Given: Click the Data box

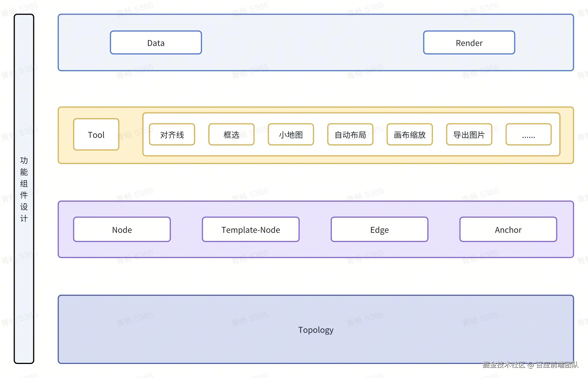Looking at the screenshot, I should coord(156,43).
